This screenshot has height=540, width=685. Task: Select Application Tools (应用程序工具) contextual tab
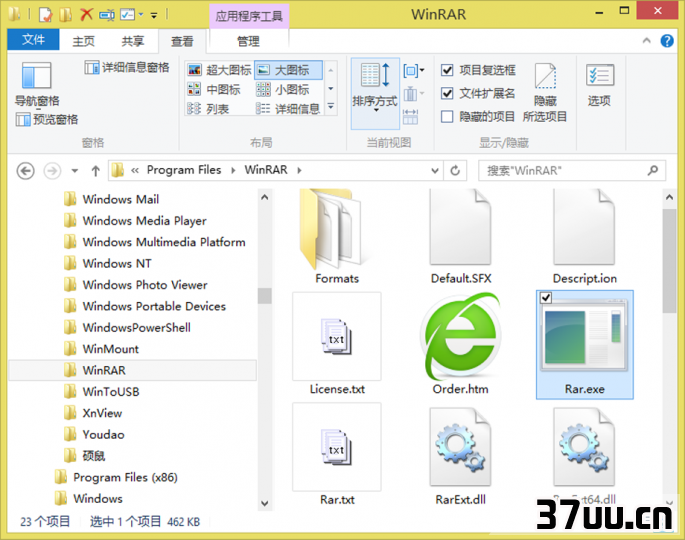click(249, 16)
